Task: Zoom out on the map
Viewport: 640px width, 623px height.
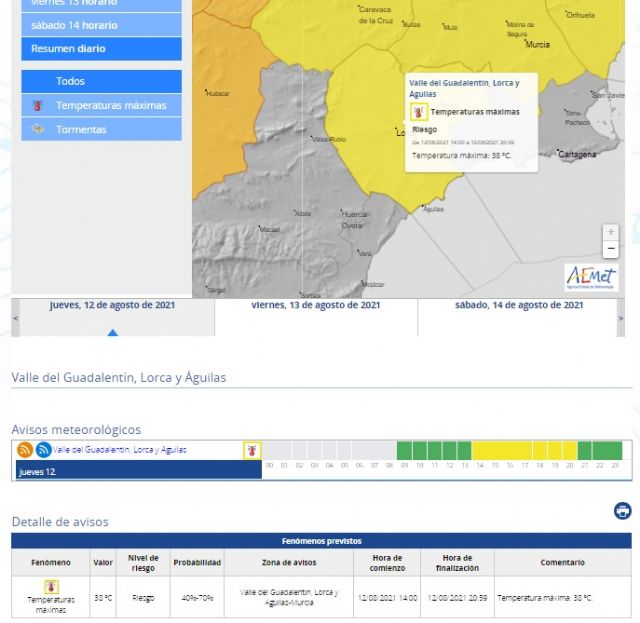Action: point(610,249)
